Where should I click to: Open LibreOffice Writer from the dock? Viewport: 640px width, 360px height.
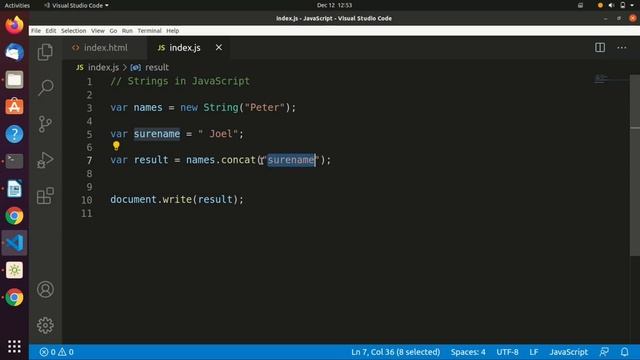(x=14, y=189)
